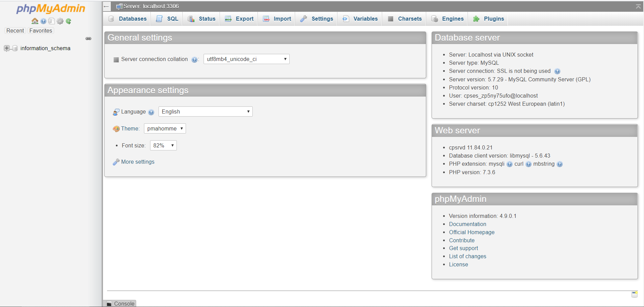
Task: Open the Console bar at bottom
Action: point(120,304)
